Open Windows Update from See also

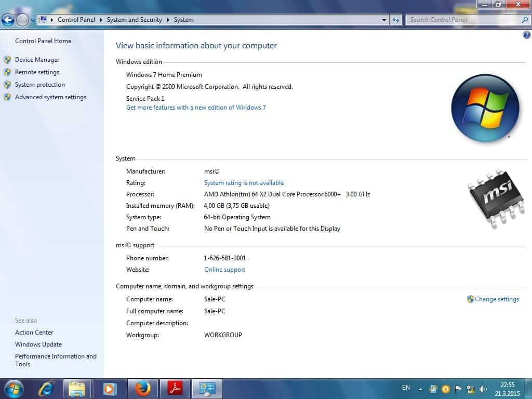[x=38, y=344]
